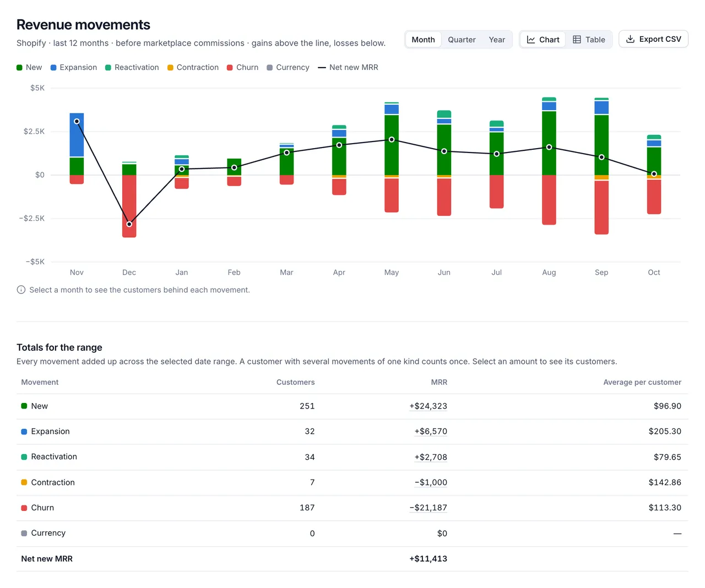The height and width of the screenshot is (588, 705).
Task: Select the Feb month axis label
Action: tap(234, 273)
